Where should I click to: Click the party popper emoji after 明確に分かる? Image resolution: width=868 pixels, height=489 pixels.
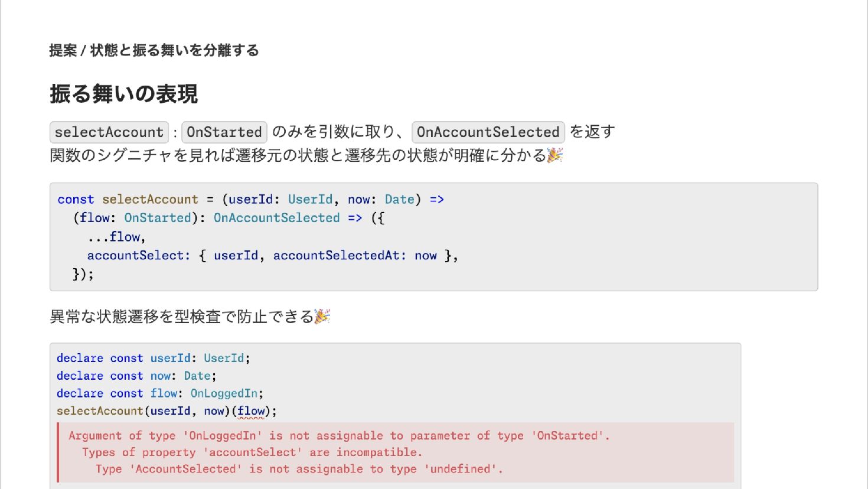tap(555, 155)
